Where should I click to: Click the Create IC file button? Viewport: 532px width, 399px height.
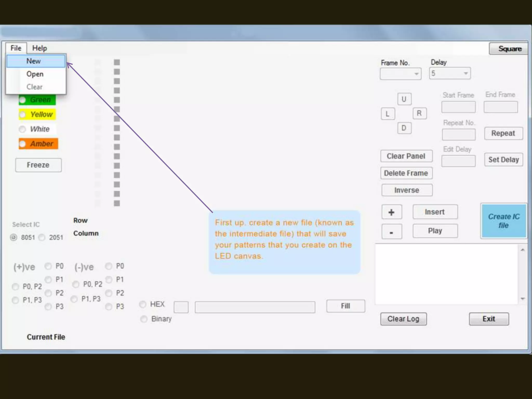504,221
